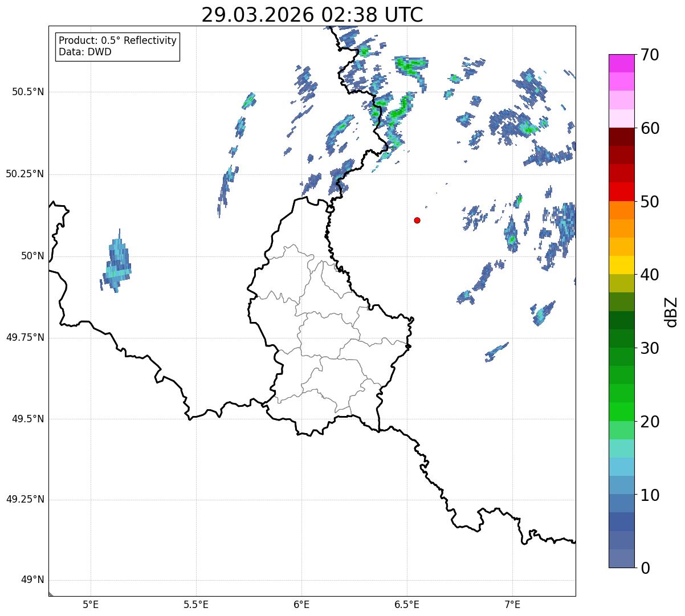Click the 5°E longitude label
The height and width of the screenshot is (616, 685).
91,605
